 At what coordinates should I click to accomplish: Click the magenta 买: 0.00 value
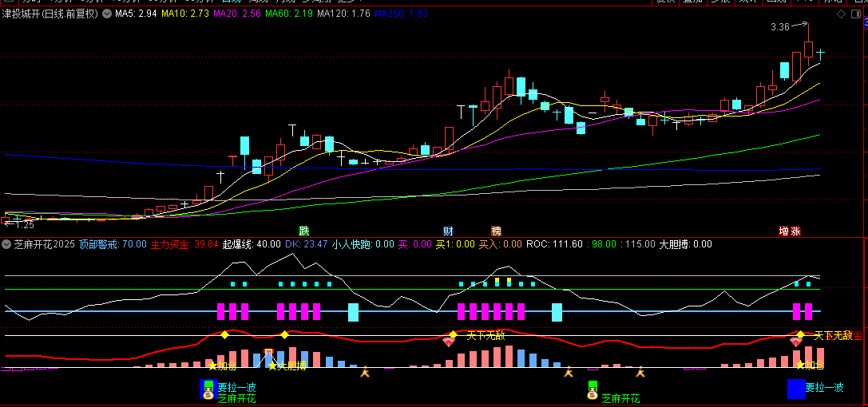pos(414,244)
